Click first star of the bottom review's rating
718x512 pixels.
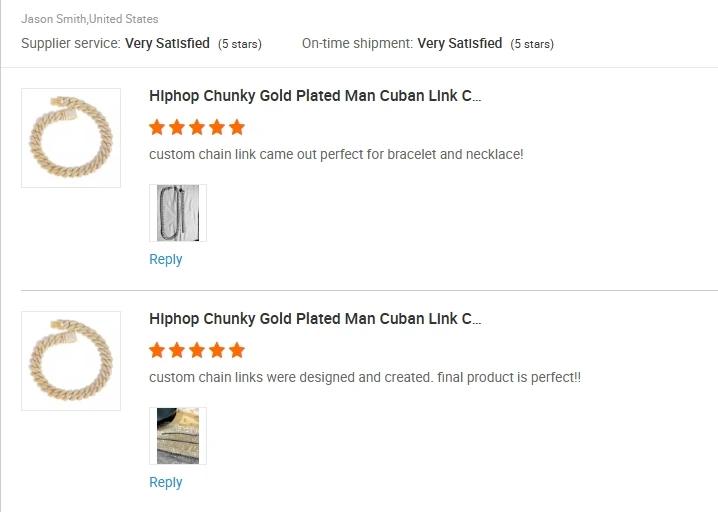(x=157, y=350)
